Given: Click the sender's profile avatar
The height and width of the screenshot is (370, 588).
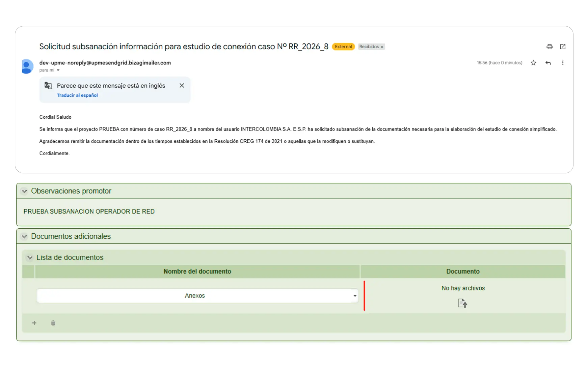Looking at the screenshot, I should pos(27,66).
